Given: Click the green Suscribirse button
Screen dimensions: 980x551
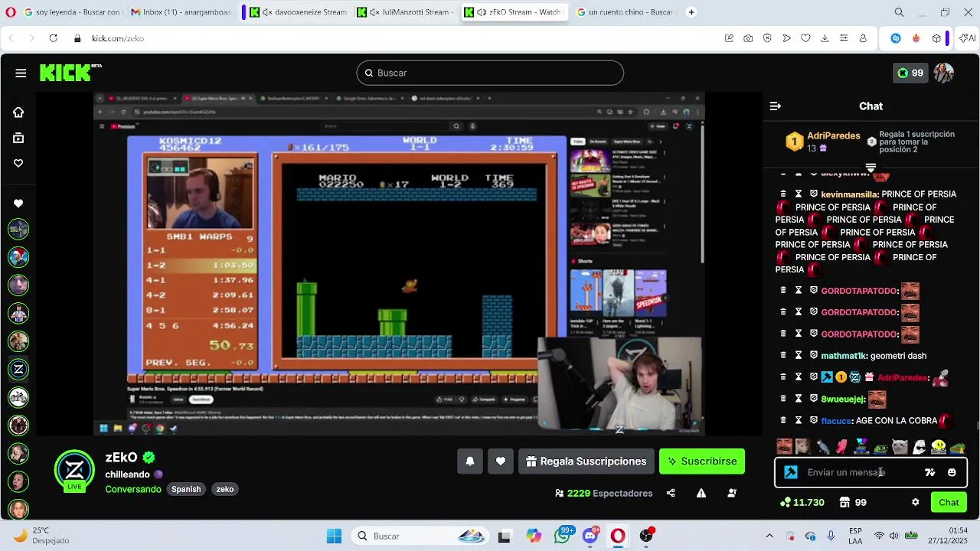Looking at the screenshot, I should pos(702,461).
